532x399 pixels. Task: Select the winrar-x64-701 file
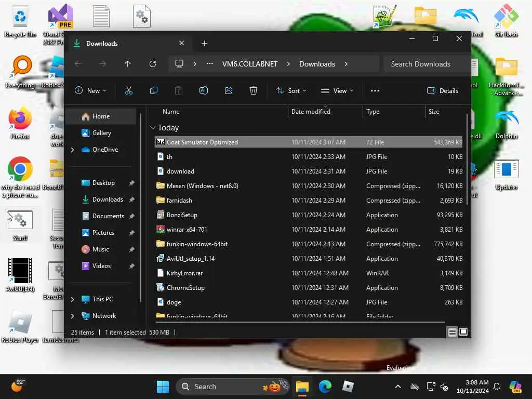click(309, 230)
